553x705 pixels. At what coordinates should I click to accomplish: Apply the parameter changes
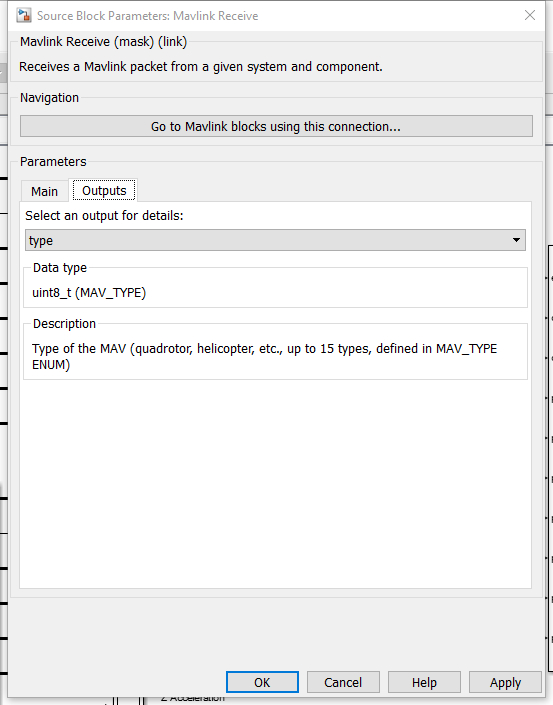tap(505, 682)
